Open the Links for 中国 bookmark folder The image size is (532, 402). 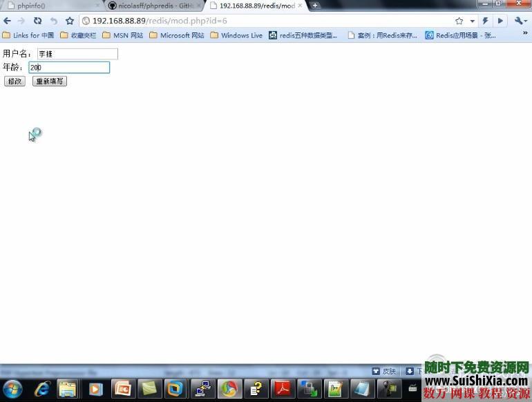coord(28,35)
